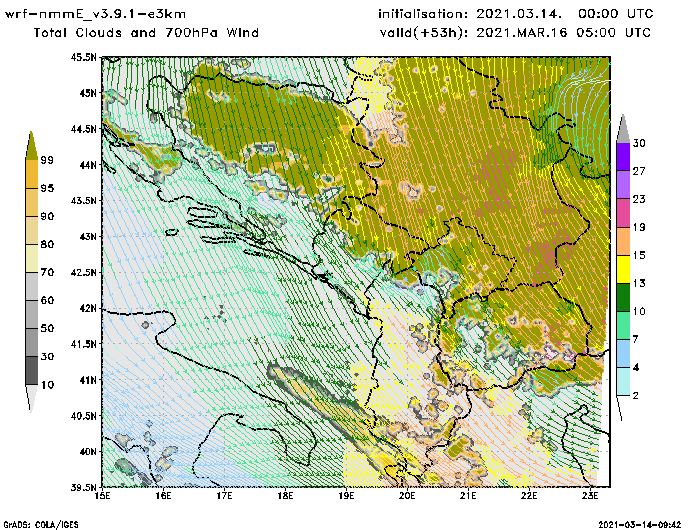The image size is (700, 530).
Task: Click the '45.5N' latitude axis label
Action: 83,57
